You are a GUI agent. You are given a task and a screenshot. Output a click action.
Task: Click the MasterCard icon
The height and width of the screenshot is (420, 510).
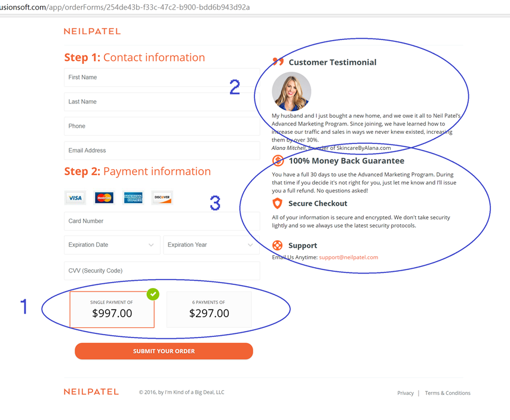[104, 198]
